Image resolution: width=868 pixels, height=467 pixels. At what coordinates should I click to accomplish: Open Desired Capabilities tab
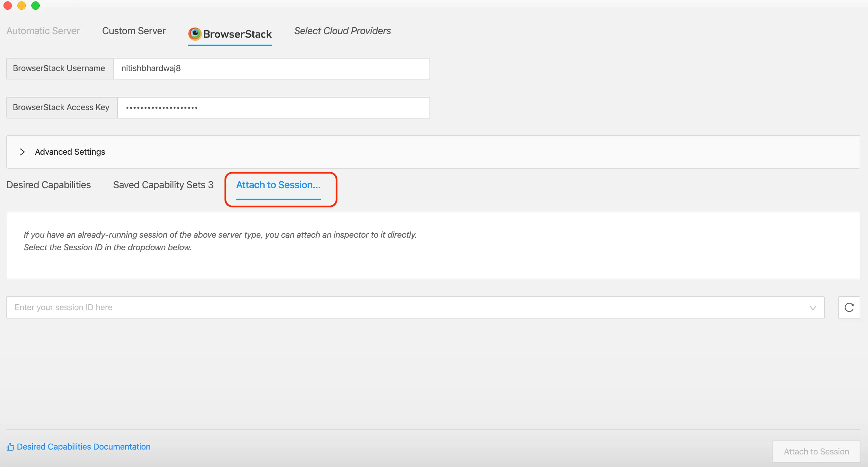pos(48,185)
